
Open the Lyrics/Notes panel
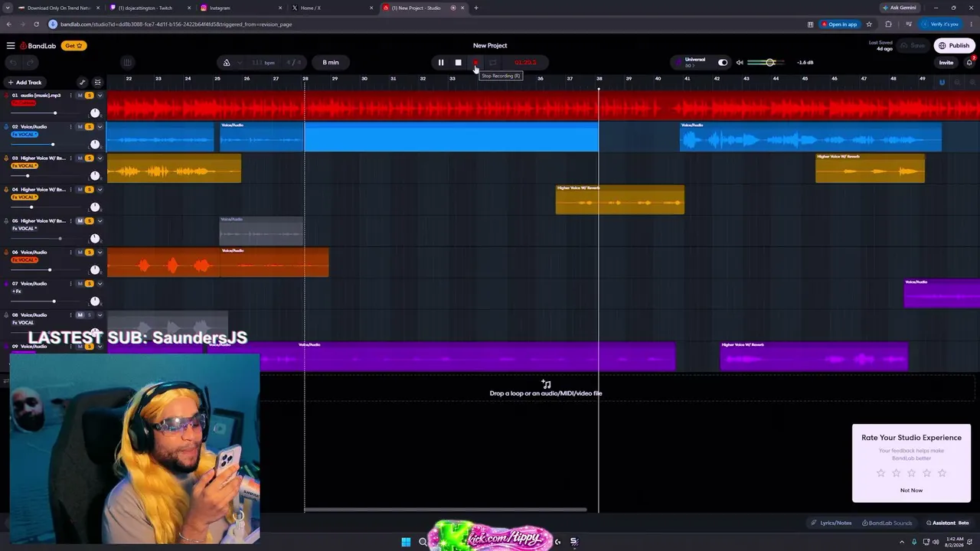coord(831,523)
